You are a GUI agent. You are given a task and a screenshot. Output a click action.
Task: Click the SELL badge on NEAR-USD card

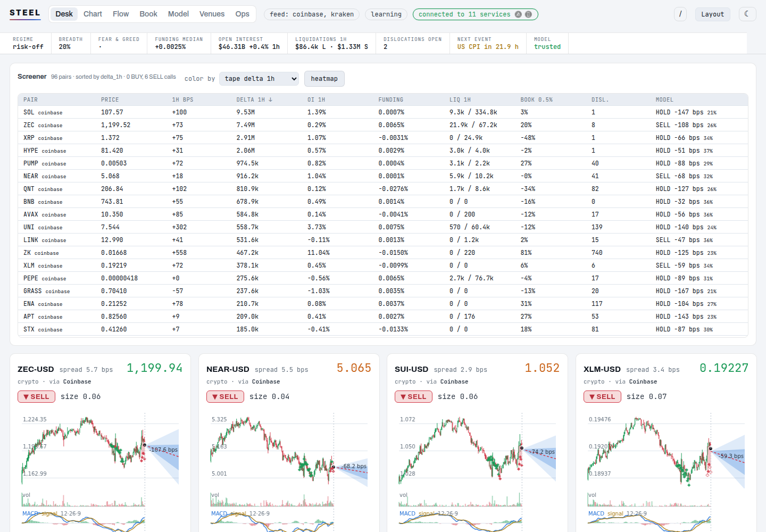click(225, 396)
